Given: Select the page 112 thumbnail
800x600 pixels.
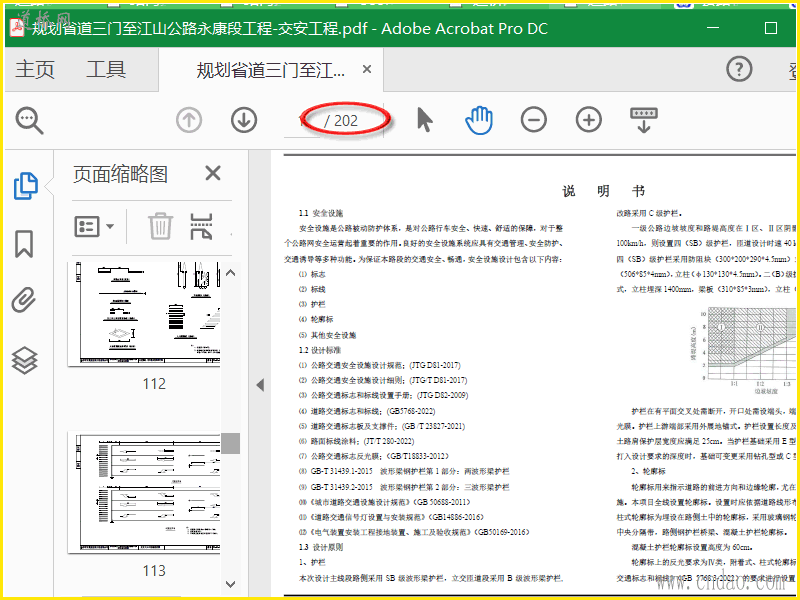Looking at the screenshot, I should click(144, 314).
